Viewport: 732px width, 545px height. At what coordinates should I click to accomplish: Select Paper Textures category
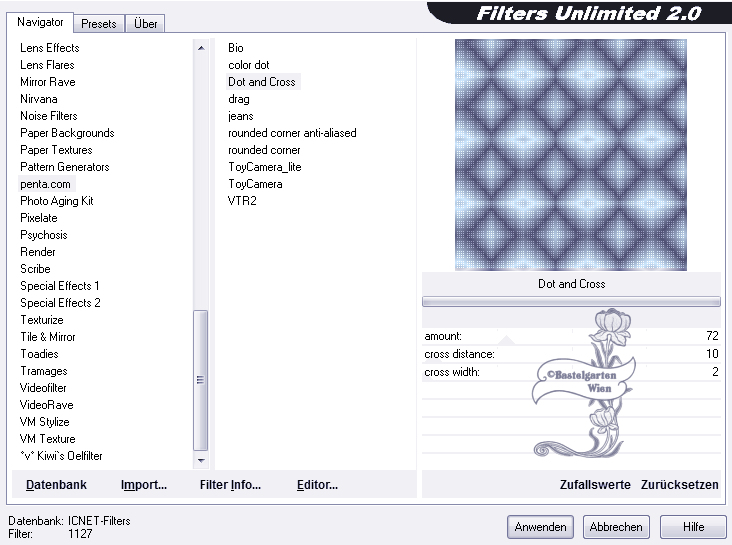point(56,150)
